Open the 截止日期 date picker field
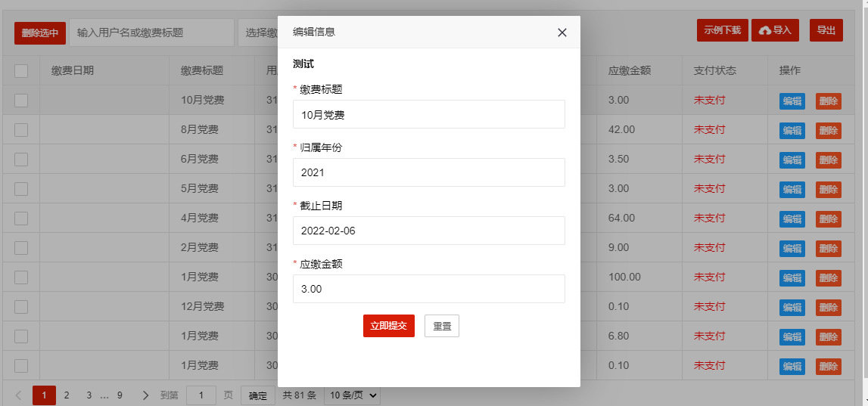Viewport: 868px width, 406px height. point(428,231)
